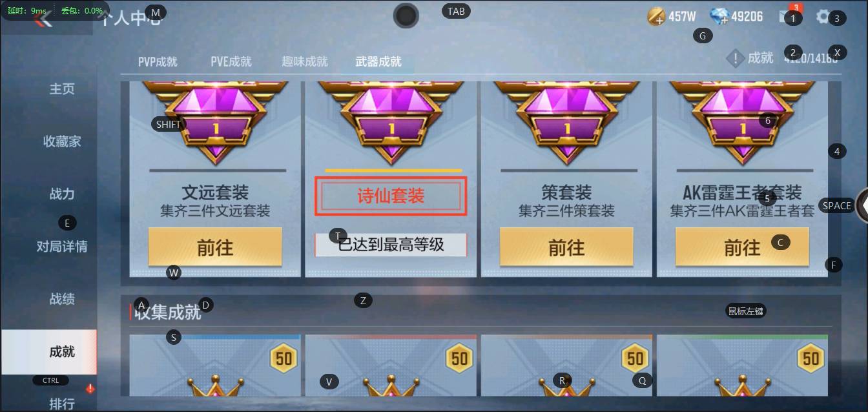868x412 pixels.
Task: Open the settings gear icon
Action: click(x=823, y=17)
